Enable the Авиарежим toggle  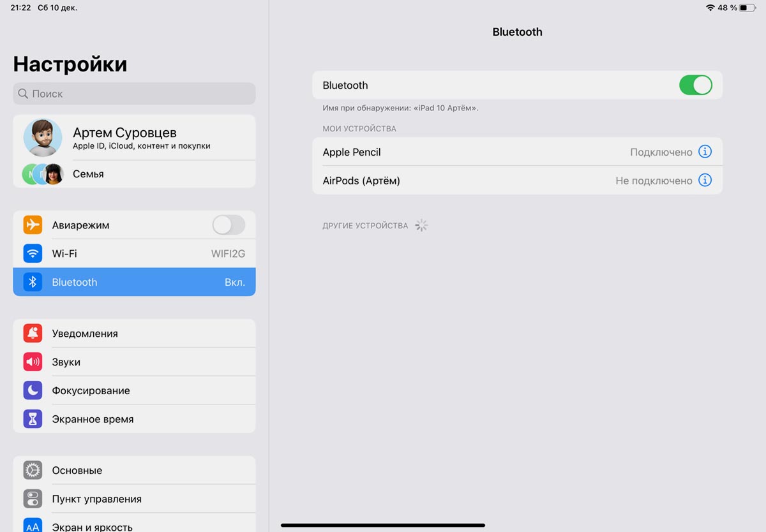pyautogui.click(x=228, y=225)
